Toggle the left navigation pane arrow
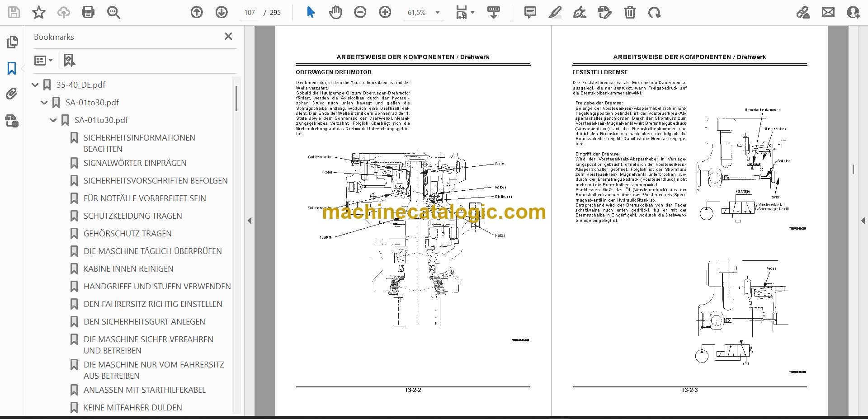This screenshot has height=419, width=868. pos(250,221)
